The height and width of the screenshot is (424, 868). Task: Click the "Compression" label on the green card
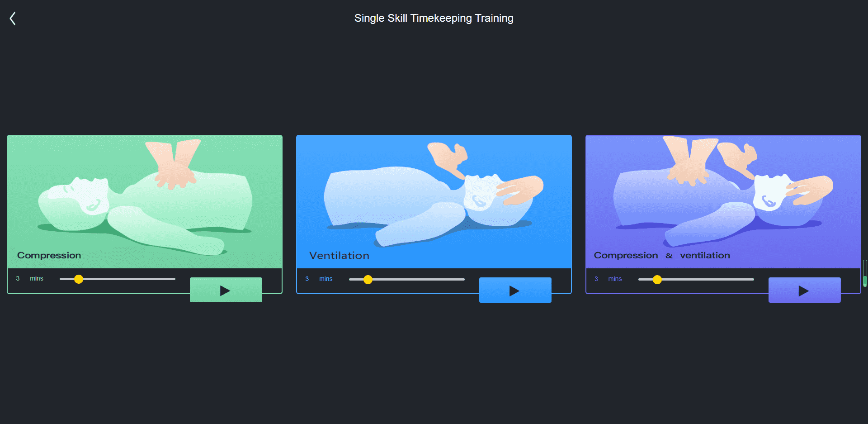[x=49, y=255]
